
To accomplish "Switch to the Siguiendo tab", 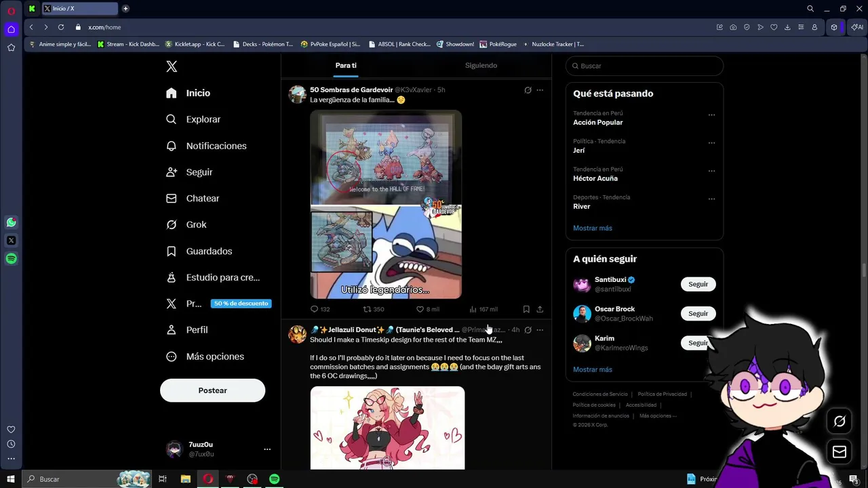I will point(481,66).
